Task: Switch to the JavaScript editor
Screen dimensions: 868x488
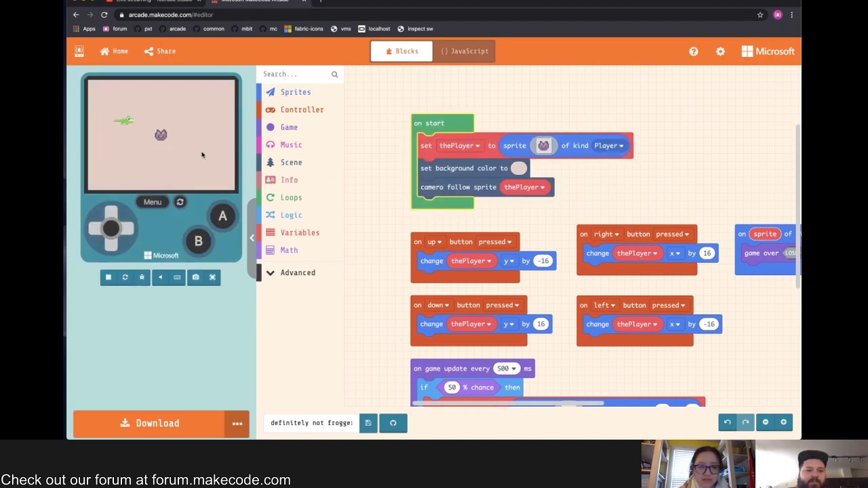Action: [x=464, y=51]
